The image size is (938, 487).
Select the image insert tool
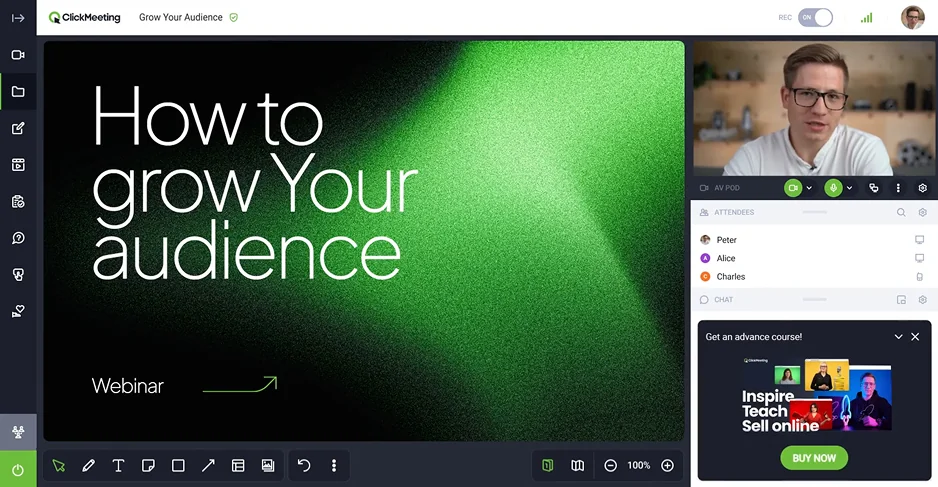[x=268, y=465]
